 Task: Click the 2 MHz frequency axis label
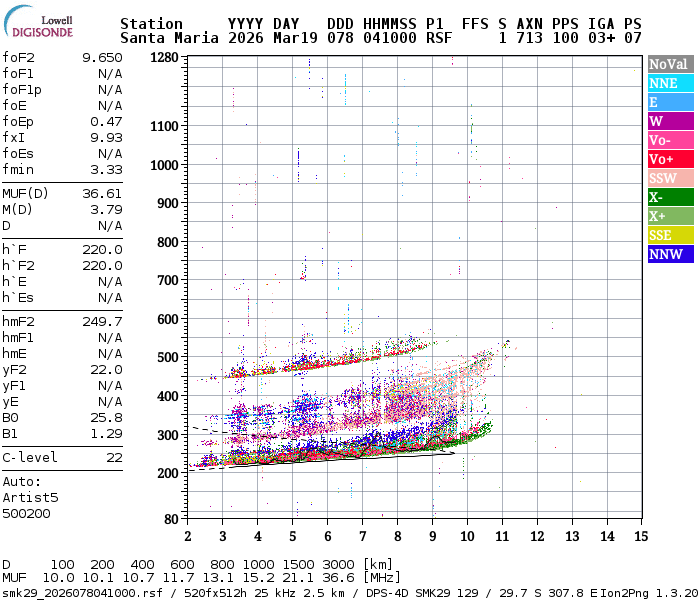(188, 536)
